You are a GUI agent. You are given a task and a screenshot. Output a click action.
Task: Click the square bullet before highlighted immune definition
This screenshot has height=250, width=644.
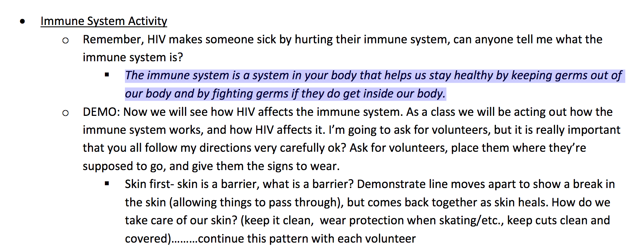click(107, 75)
